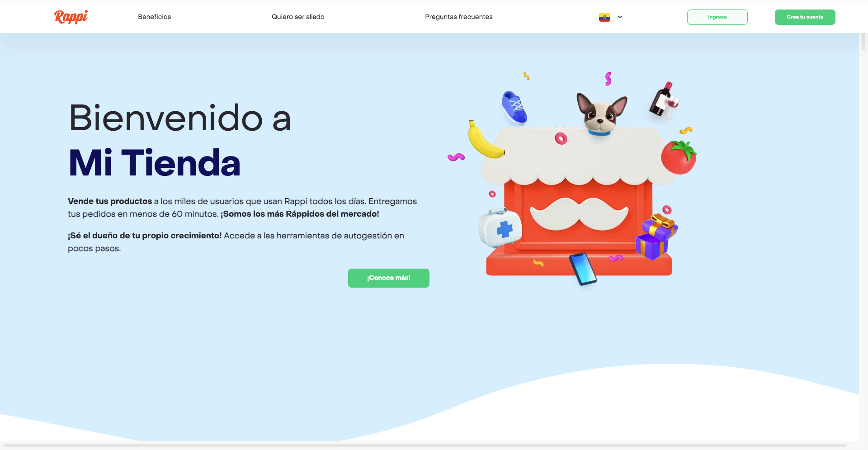Click the smartphone illustration

[584, 269]
